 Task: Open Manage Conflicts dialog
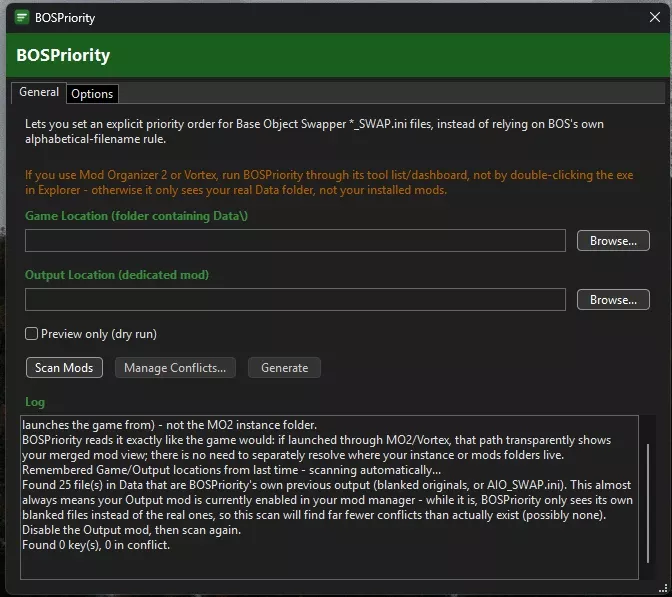pyautogui.click(x=175, y=368)
